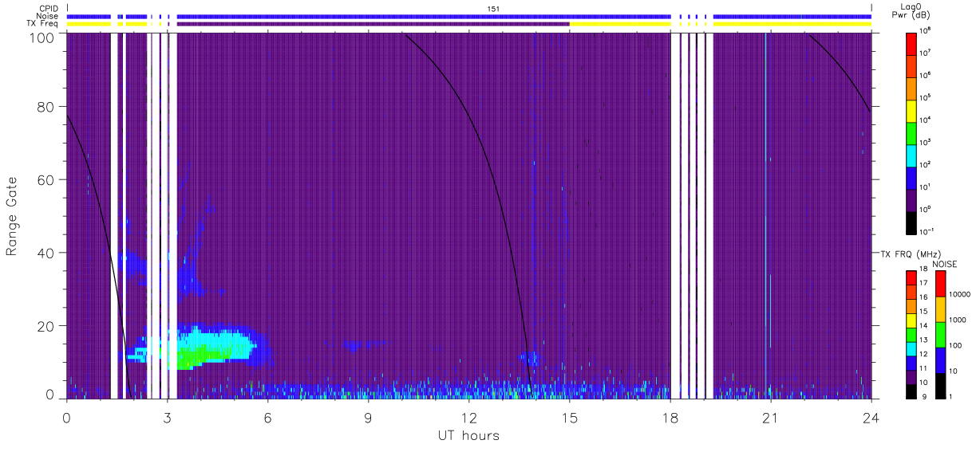This screenshot has width=980, height=452.
Task: Click the 'UT hours' x-axis title
Action: tap(468, 436)
